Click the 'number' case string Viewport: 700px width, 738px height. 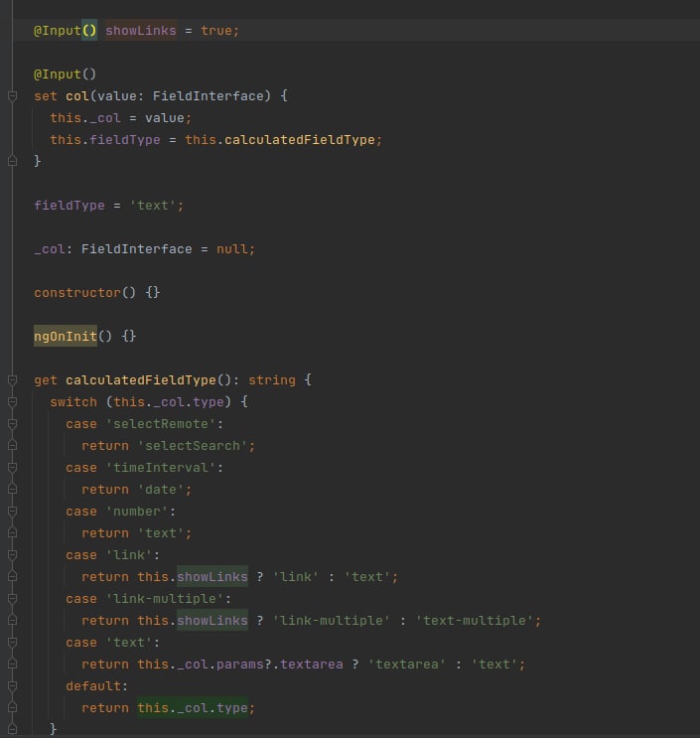136,512
